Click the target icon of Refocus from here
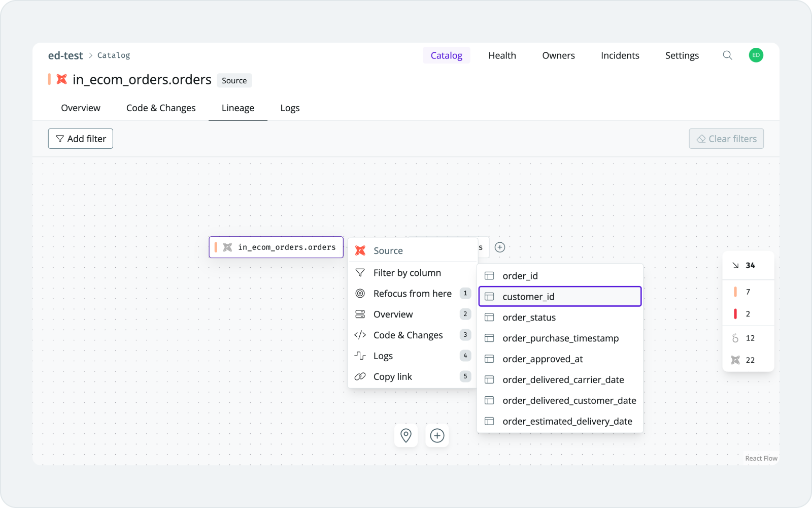 [x=360, y=294]
